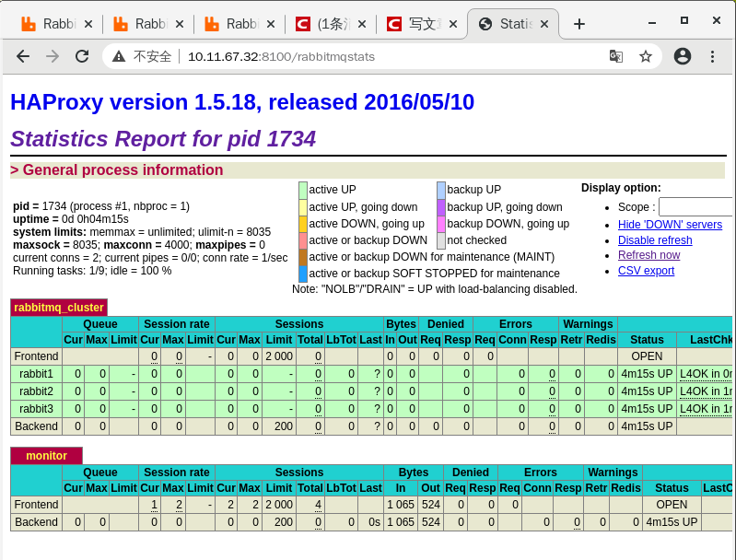Open the Chrome three-dot menu
This screenshot has width=736, height=560.
713,57
